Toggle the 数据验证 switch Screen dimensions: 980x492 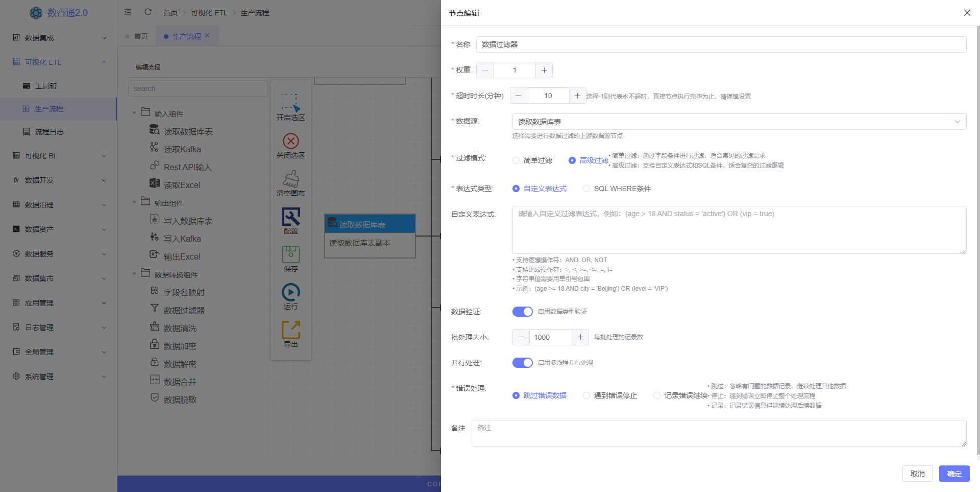click(523, 312)
